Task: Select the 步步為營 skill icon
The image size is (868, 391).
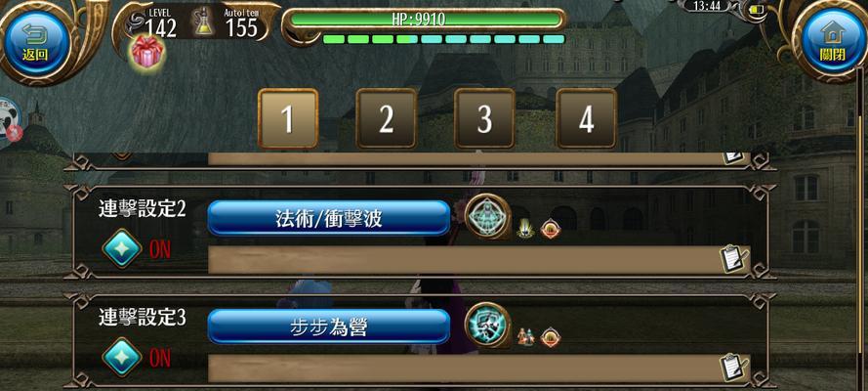Action: coord(487,326)
